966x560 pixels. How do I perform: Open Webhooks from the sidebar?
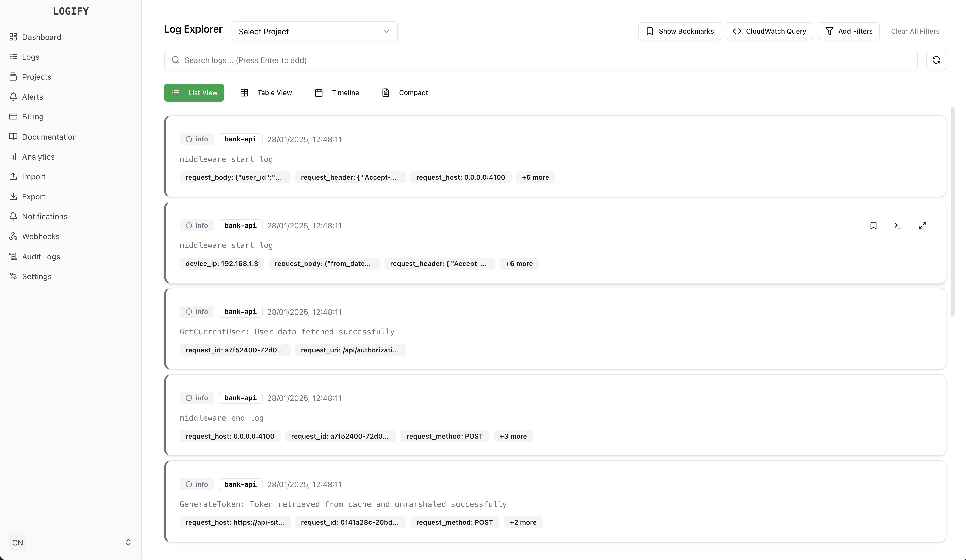pos(41,236)
